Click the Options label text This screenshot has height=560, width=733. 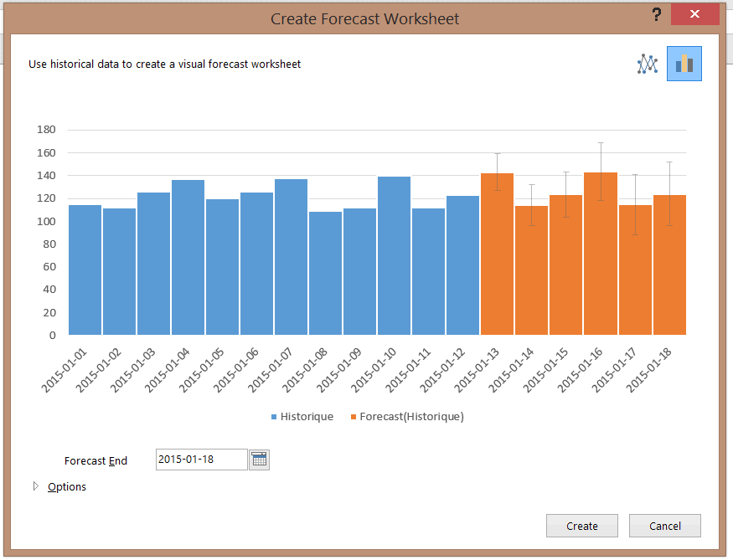(x=67, y=486)
